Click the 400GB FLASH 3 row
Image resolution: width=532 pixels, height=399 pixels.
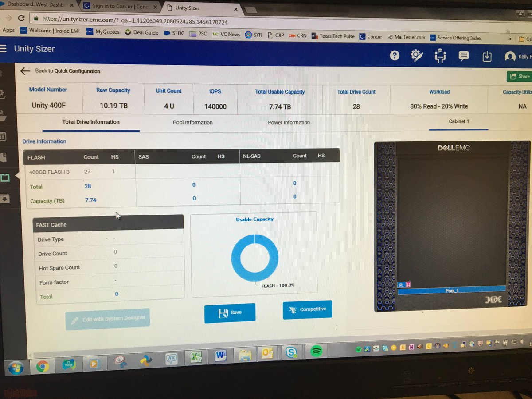pyautogui.click(x=79, y=172)
